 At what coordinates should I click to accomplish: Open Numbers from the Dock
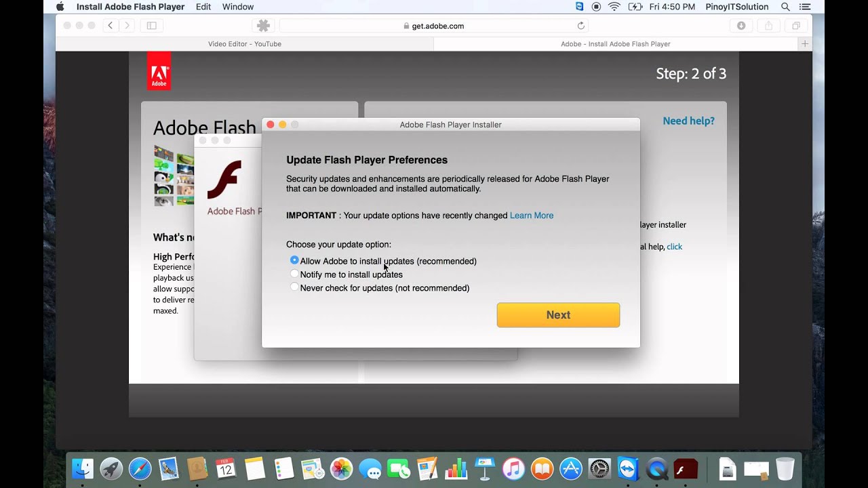(x=456, y=468)
